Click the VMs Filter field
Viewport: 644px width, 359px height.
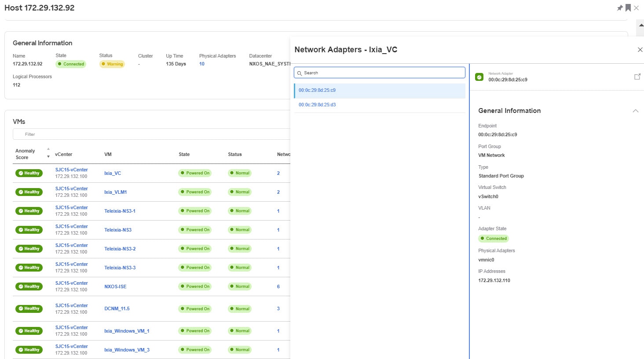point(152,134)
